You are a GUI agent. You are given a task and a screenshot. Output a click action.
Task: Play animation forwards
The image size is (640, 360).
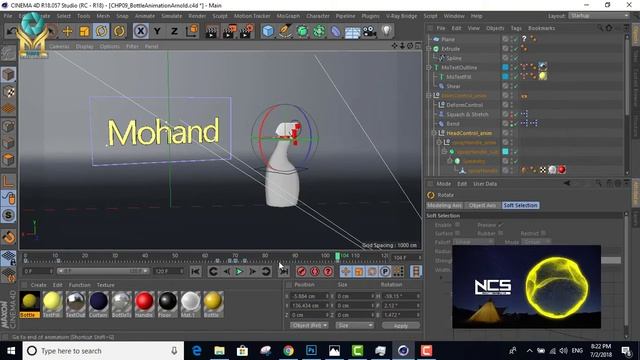click(240, 271)
